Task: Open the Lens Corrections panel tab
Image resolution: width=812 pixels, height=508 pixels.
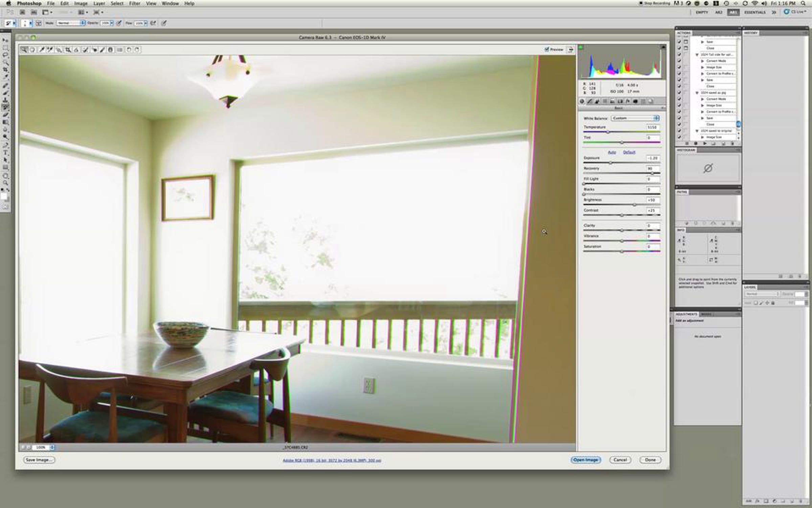Action: click(620, 101)
